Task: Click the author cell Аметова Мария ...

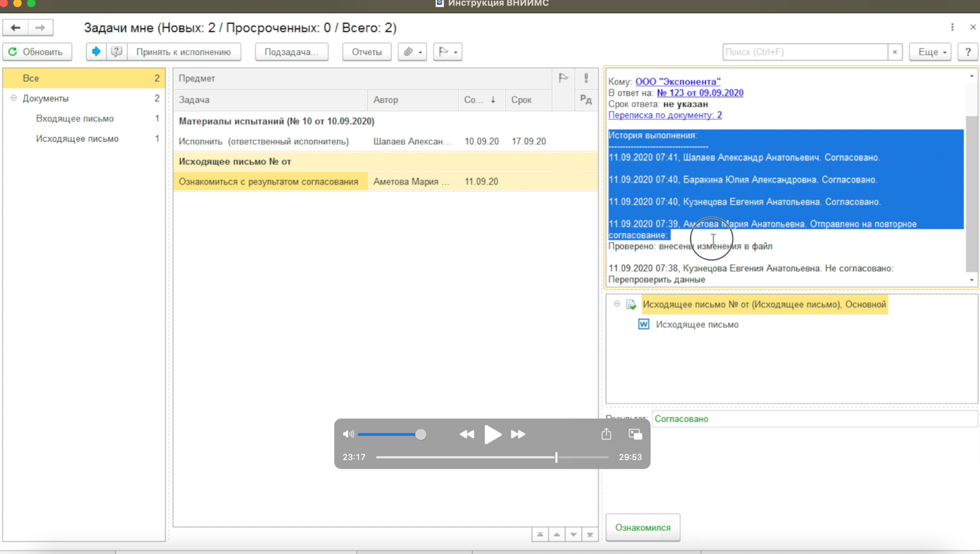Action: pos(412,182)
